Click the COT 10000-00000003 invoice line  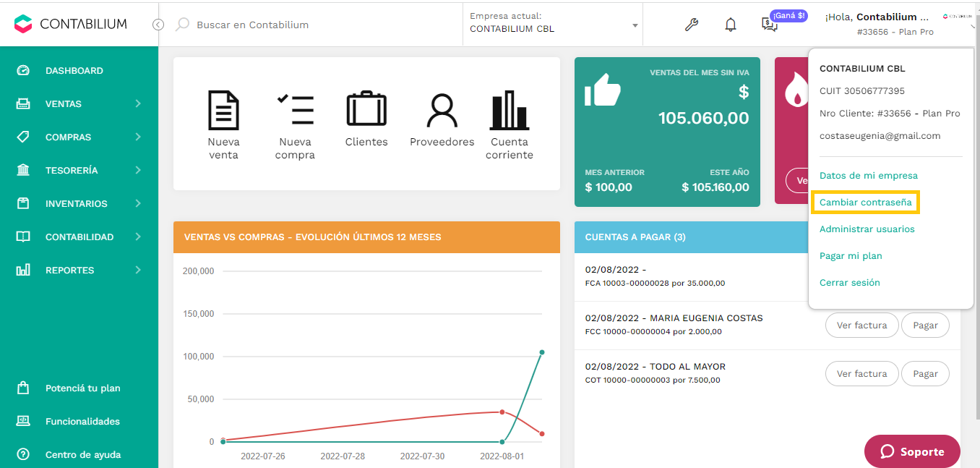[653, 380]
